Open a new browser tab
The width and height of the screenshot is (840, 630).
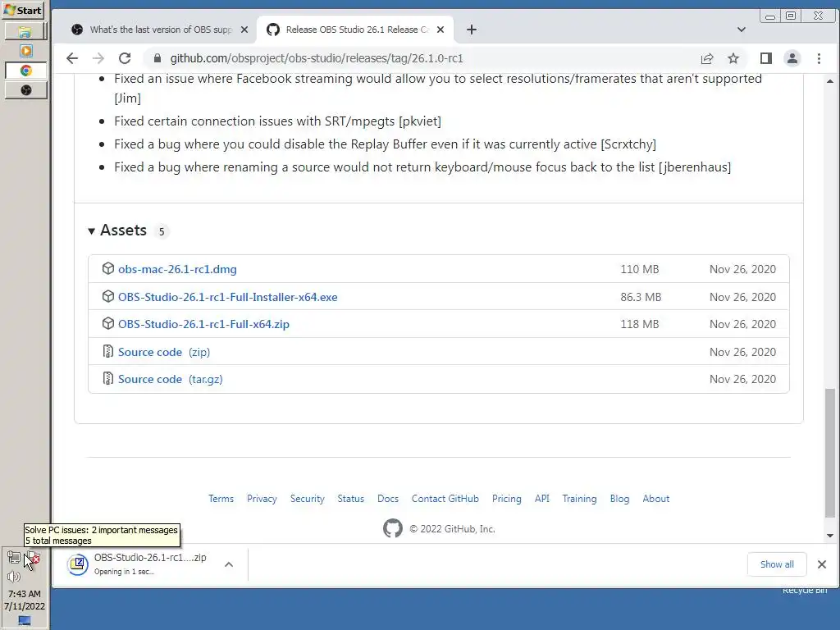pos(472,30)
